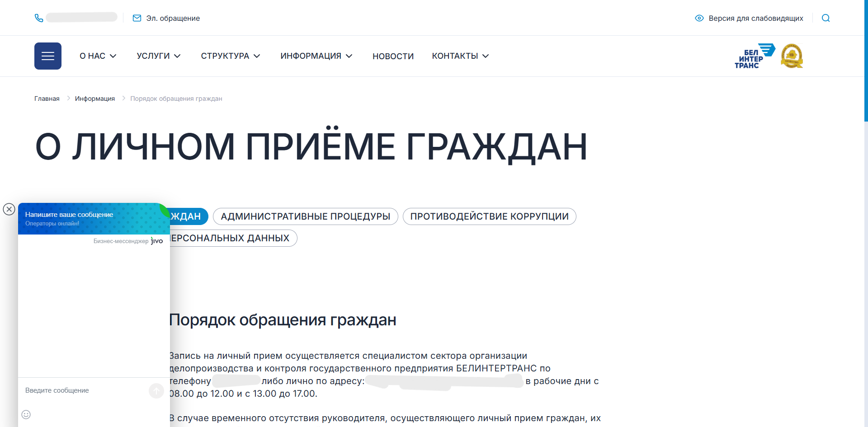Image resolution: width=868 pixels, height=427 pixels.
Task: Expand the chevron next to О НАС
Action: tap(113, 56)
